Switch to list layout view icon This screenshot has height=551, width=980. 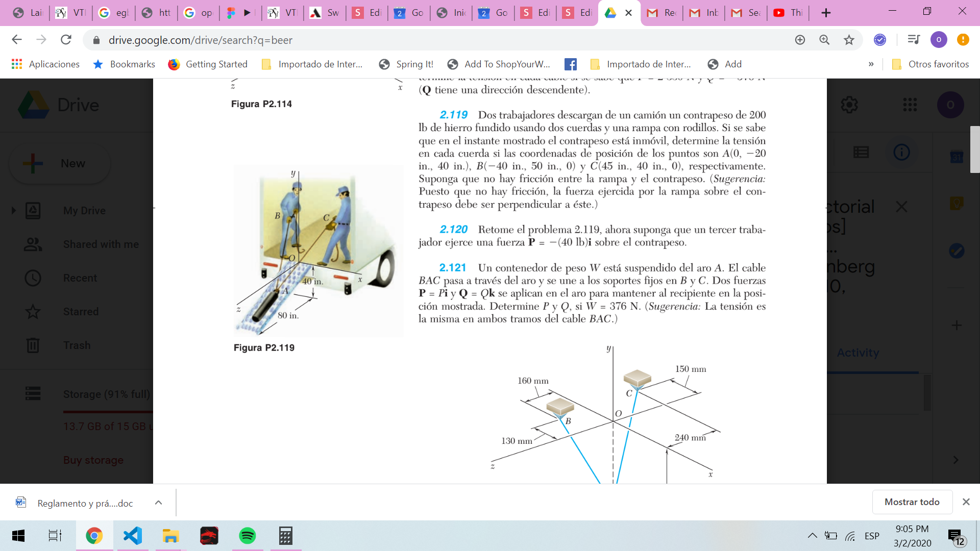[x=861, y=152]
